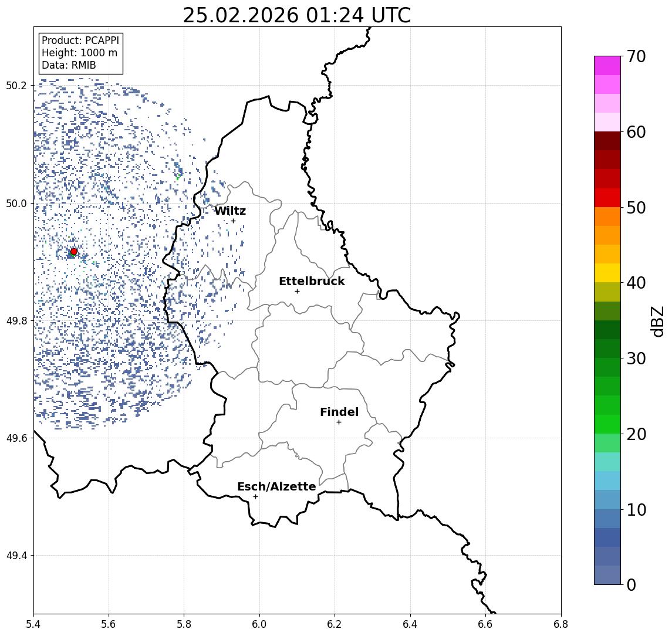Click the dBZ colorbar axis label
The width and height of the screenshot is (672, 636).
tap(657, 320)
